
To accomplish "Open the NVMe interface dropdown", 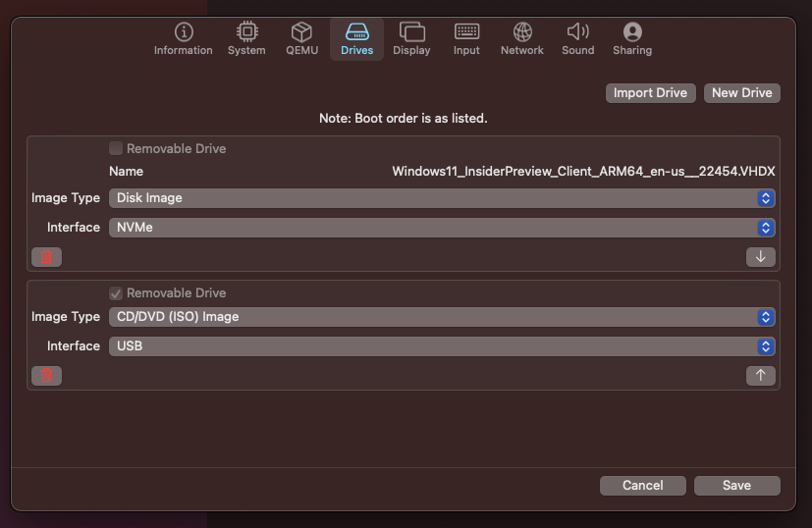I will click(442, 228).
